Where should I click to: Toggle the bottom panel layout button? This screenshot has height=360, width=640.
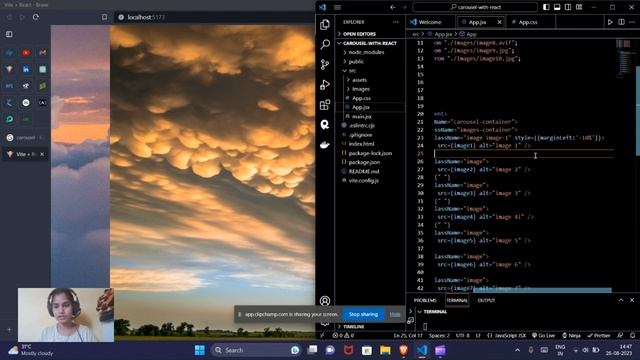point(557,7)
